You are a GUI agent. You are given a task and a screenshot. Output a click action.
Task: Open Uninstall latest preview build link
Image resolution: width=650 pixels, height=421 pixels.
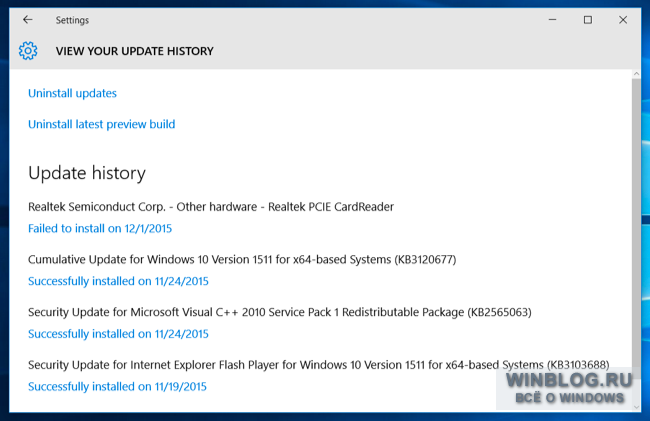[102, 124]
